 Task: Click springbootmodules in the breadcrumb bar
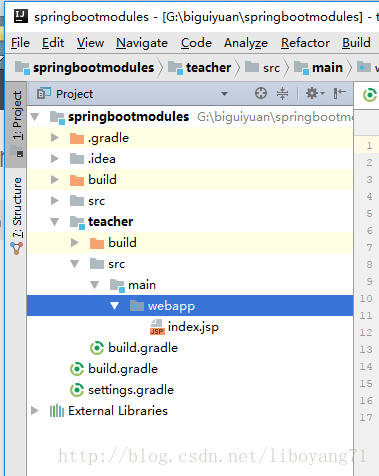coord(94,68)
